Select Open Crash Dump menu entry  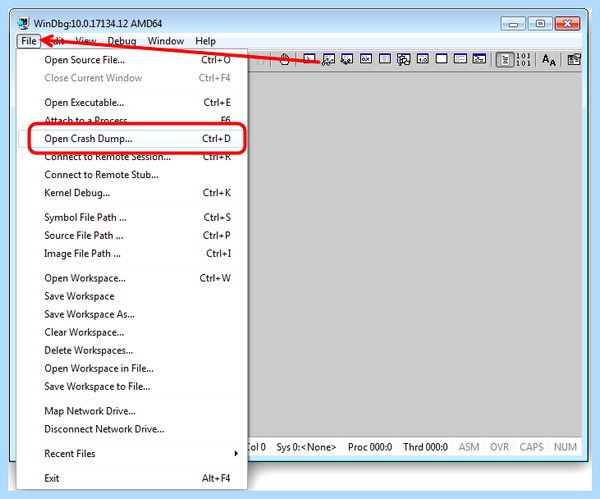(x=132, y=139)
